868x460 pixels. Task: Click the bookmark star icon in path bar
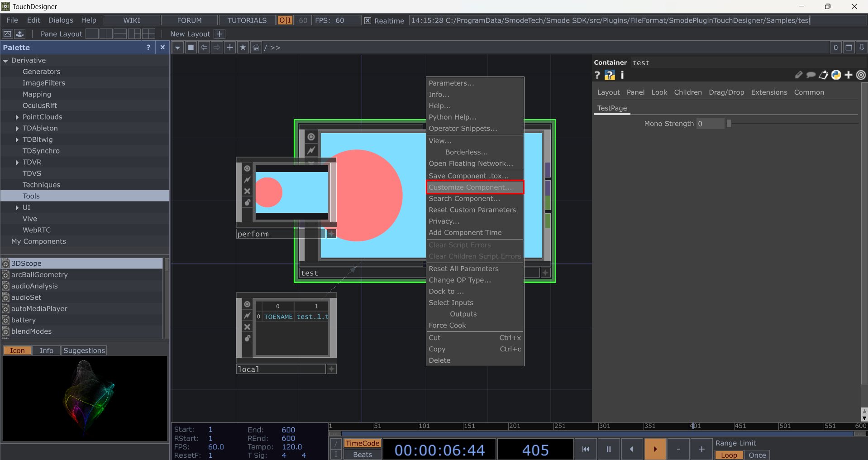tap(243, 48)
